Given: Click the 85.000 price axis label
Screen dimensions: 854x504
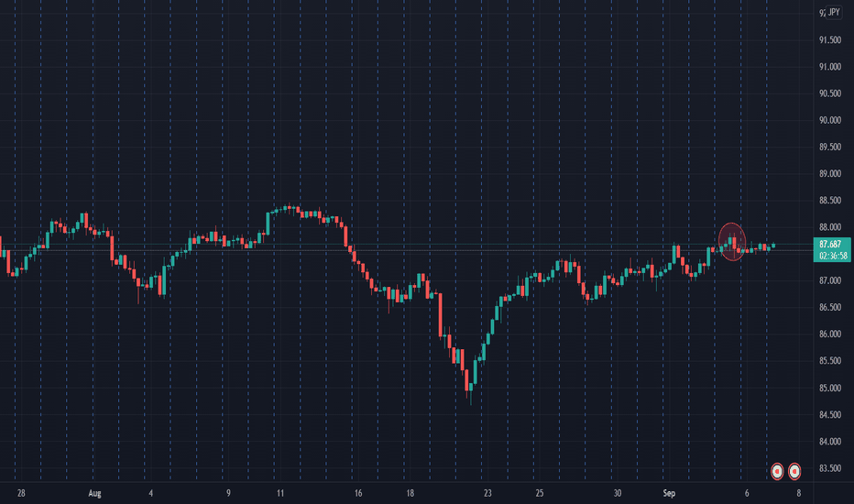Looking at the screenshot, I should (x=830, y=388).
